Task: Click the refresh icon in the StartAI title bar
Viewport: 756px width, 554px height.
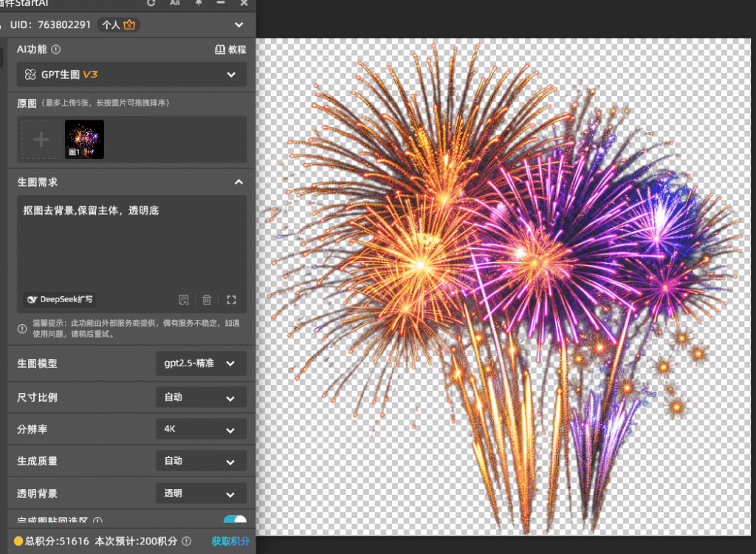Action: tap(151, 3)
